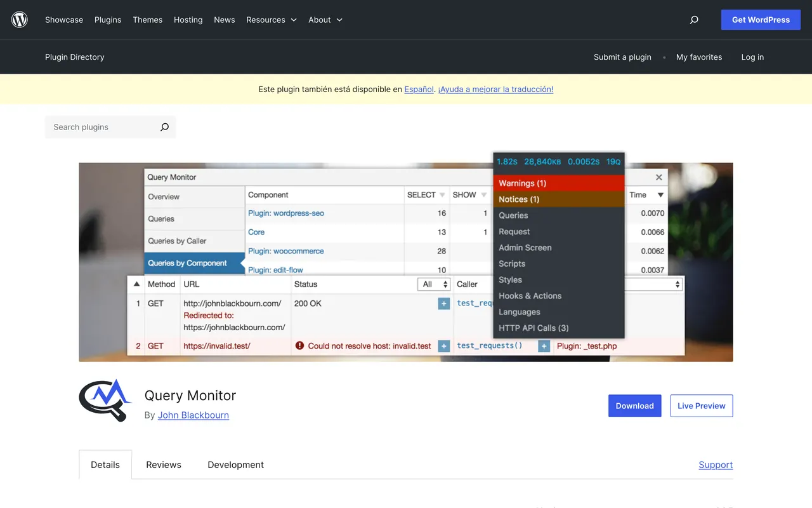Click the Query Monitor plugin logo

click(x=105, y=401)
